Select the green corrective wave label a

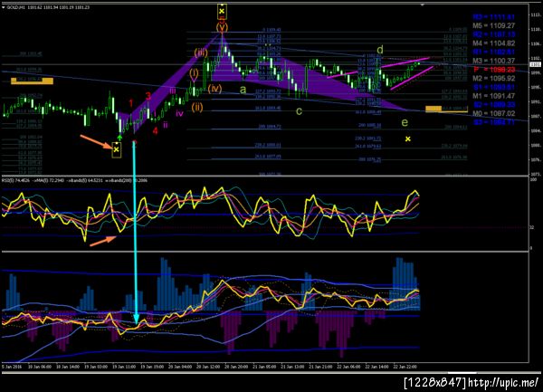243,90
